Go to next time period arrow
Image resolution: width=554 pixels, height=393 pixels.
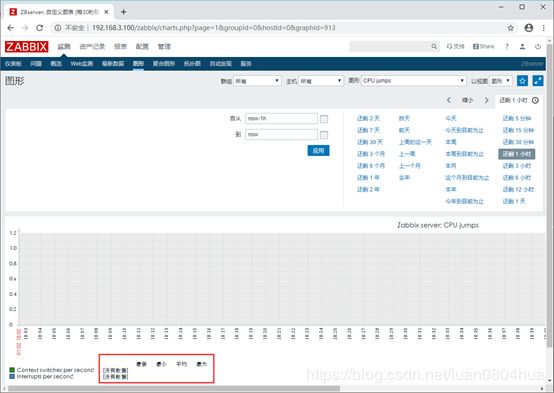coord(487,100)
